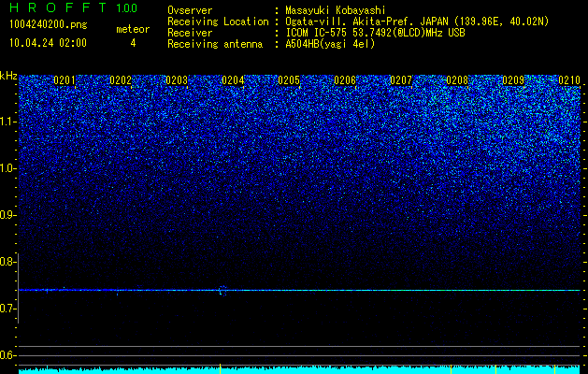Click the 0.9 kHz axis label

(x=8, y=215)
